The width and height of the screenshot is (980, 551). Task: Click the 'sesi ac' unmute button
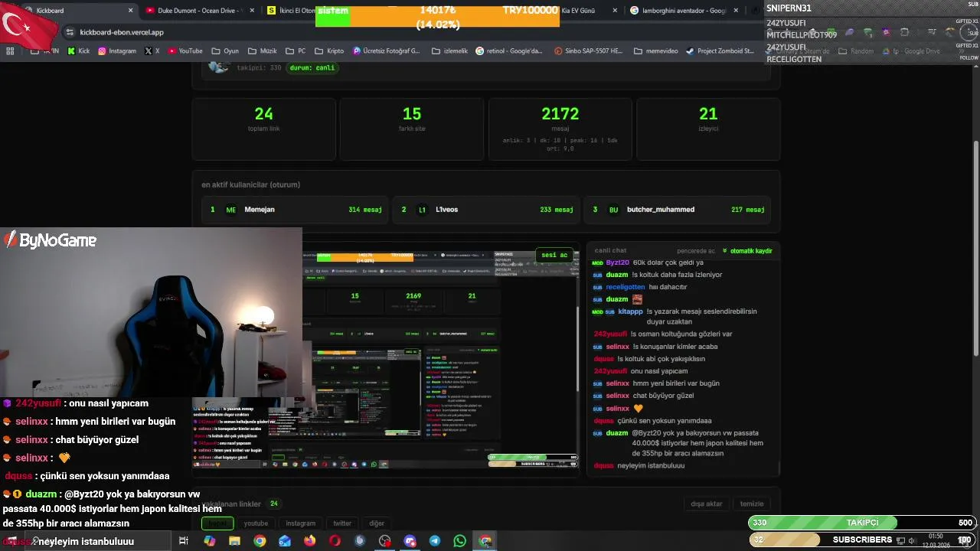click(554, 255)
